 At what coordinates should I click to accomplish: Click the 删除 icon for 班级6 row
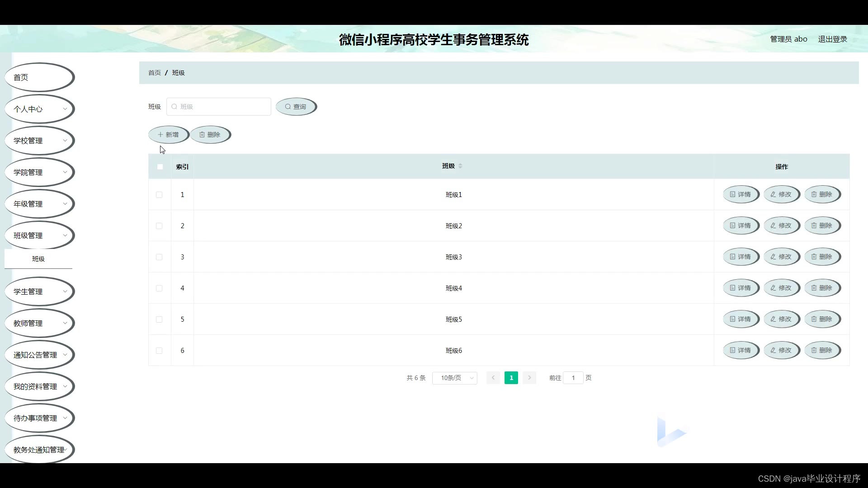click(x=822, y=350)
